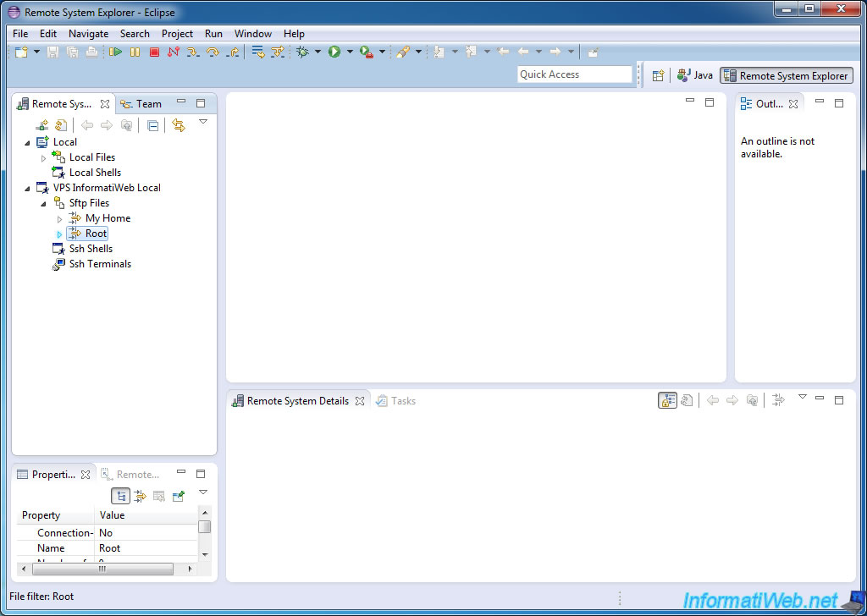This screenshot has width=867, height=616.
Task: Minimize the Outline view panel
Action: pos(820,101)
